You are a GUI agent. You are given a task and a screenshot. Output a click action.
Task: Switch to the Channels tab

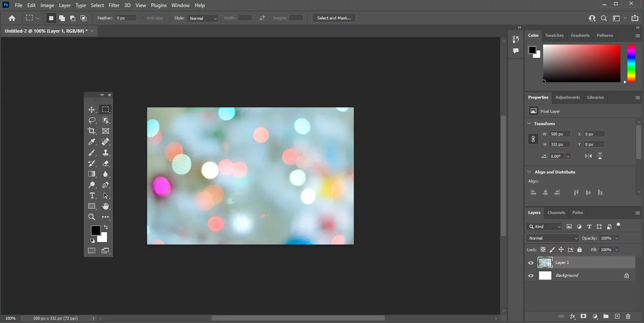click(x=556, y=212)
